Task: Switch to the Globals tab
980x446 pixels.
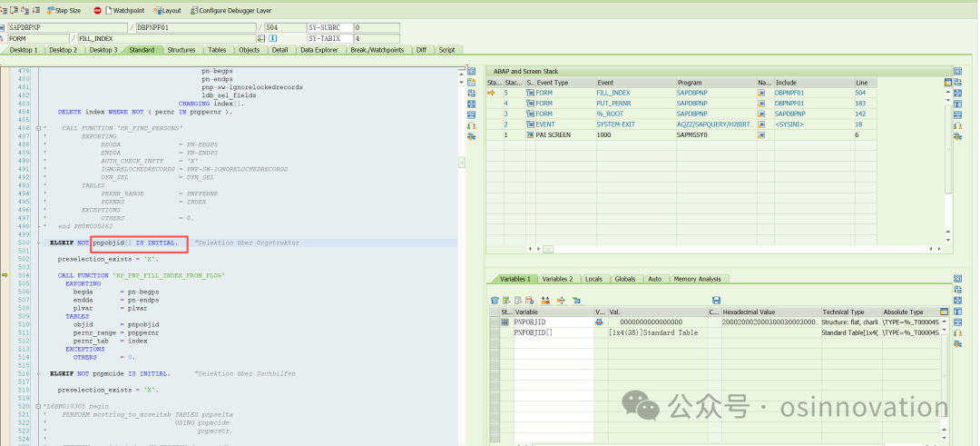Action: (x=625, y=279)
